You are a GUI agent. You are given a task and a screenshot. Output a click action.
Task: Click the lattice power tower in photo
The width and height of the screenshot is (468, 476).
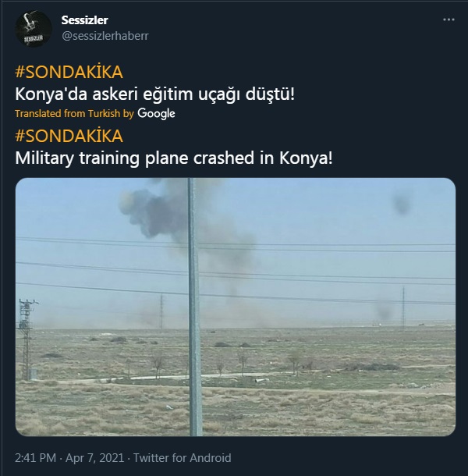(27, 339)
